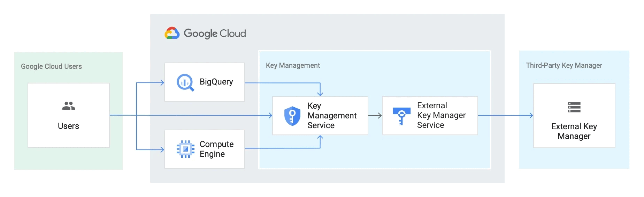Screen dimensions: 644x197
Task: Select the 'External Key Manager' label in third-party box
Action: [x=574, y=131]
